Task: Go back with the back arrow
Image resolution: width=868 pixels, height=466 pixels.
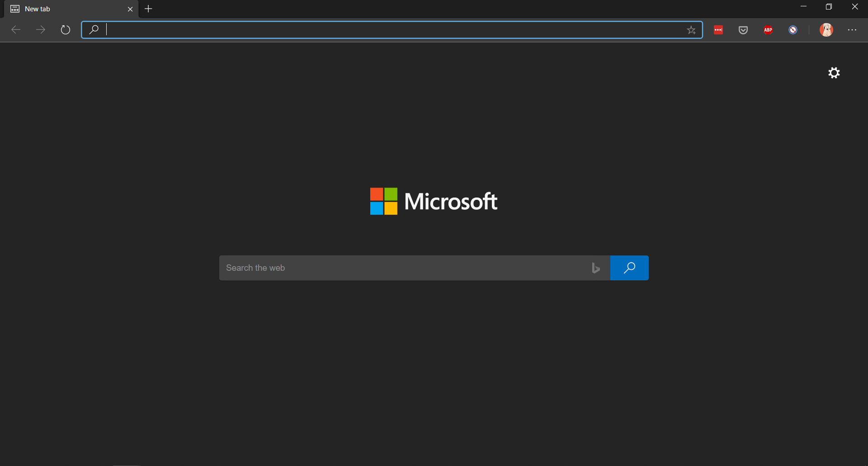Action: tap(16, 30)
